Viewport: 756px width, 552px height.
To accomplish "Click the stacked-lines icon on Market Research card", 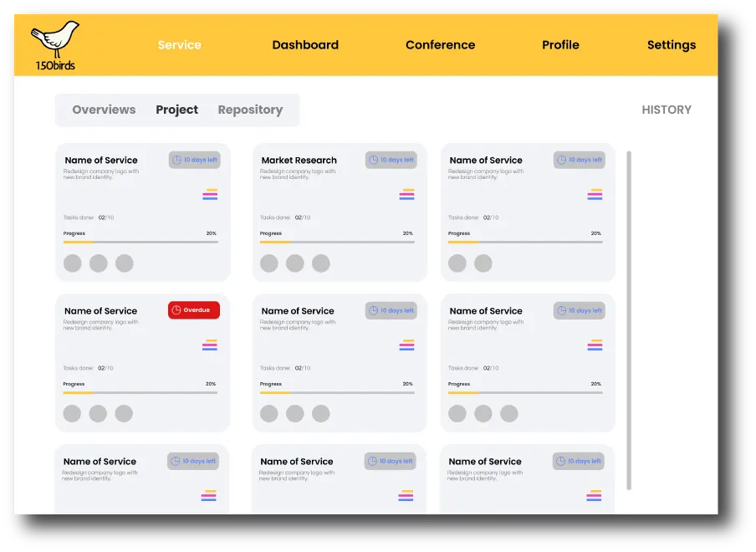I will pos(407,194).
